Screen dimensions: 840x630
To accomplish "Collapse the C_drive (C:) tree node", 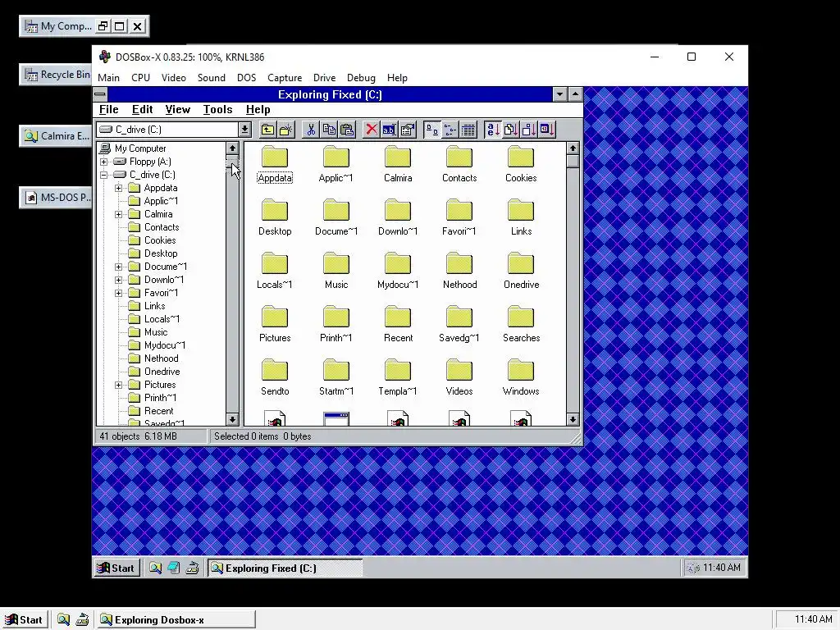I will tap(104, 175).
